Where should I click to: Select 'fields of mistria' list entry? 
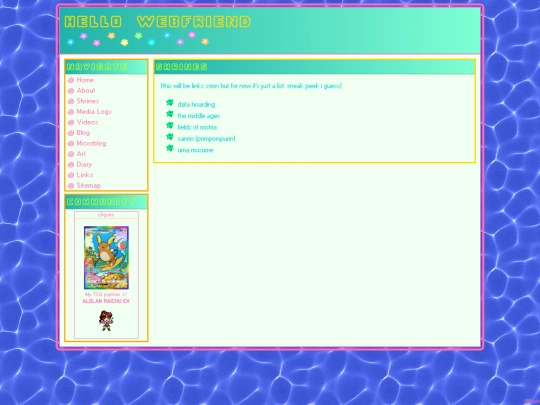click(197, 127)
